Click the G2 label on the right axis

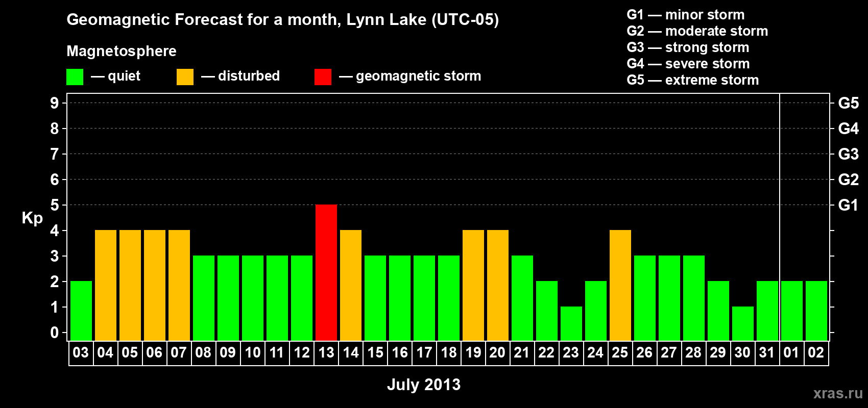848,180
